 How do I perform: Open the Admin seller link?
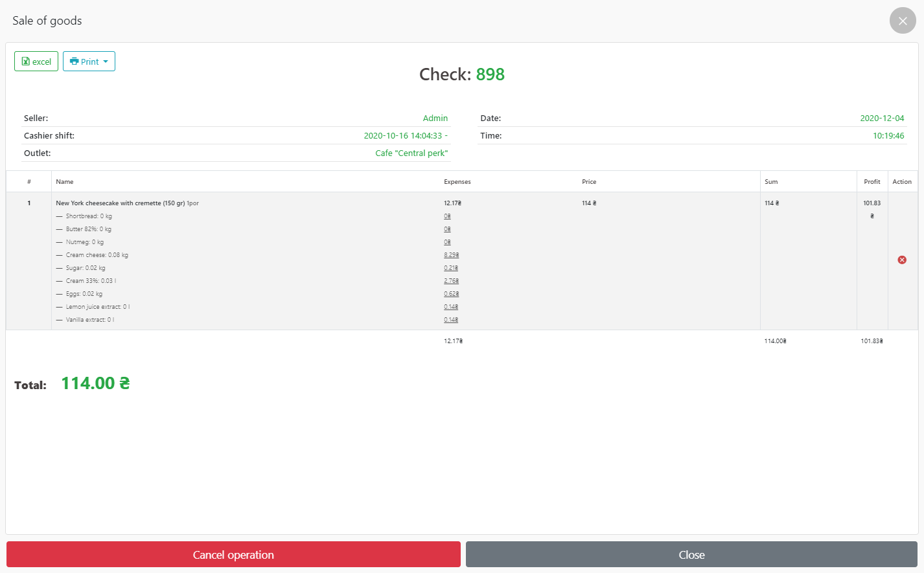coord(435,118)
